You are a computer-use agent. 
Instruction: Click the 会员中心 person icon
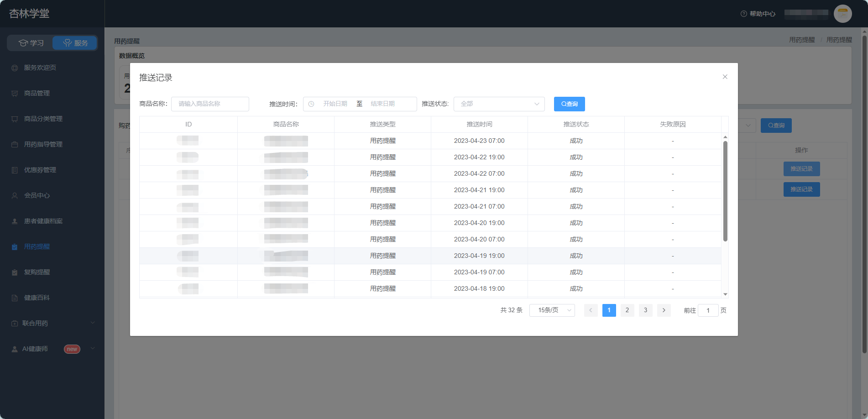(x=15, y=196)
